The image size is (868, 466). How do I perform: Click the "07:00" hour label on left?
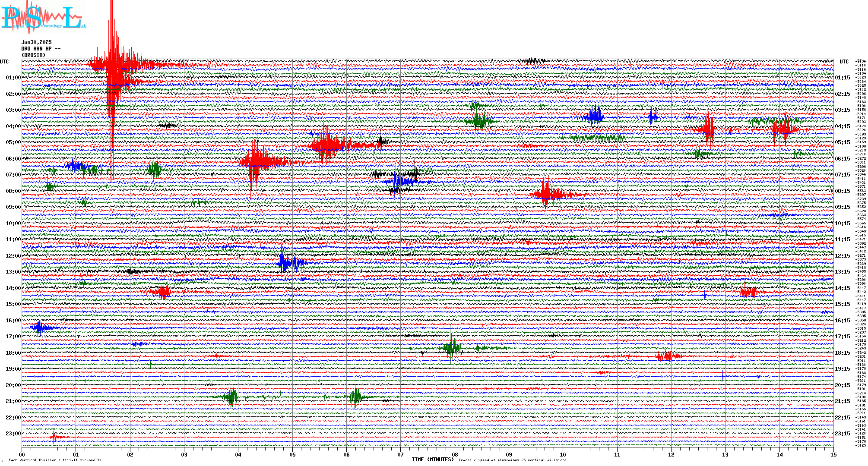[13, 175]
